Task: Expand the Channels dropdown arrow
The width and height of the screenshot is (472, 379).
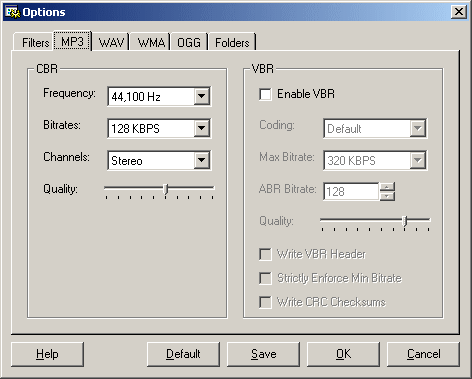Action: tap(201, 160)
